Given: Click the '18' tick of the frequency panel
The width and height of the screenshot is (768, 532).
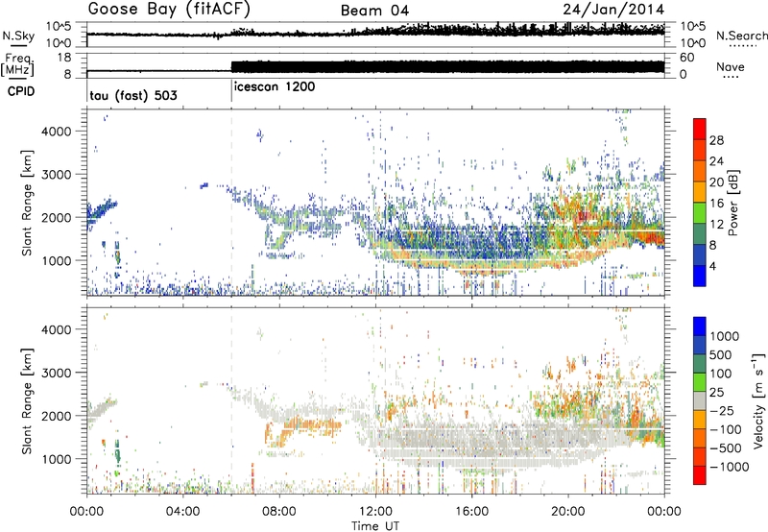Looking at the screenshot, I should pyautogui.click(x=64, y=58).
